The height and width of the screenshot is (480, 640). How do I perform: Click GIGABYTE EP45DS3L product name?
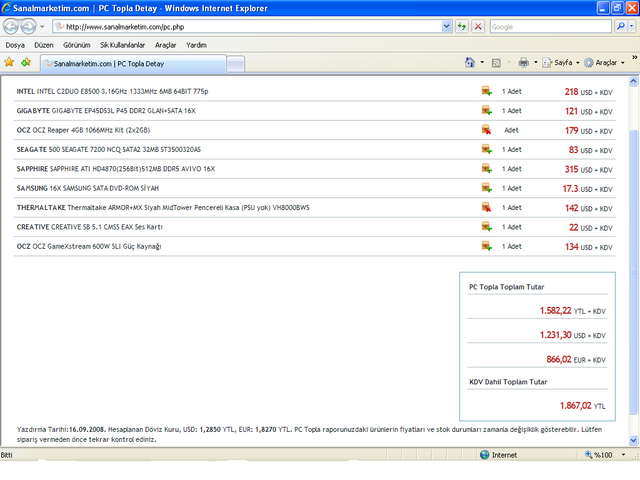tap(106, 111)
